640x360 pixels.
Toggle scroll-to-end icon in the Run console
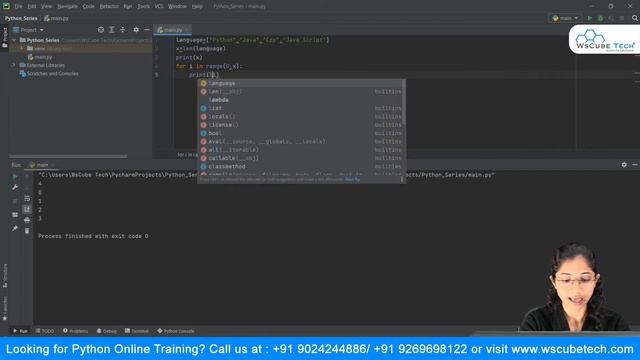pos(27,209)
